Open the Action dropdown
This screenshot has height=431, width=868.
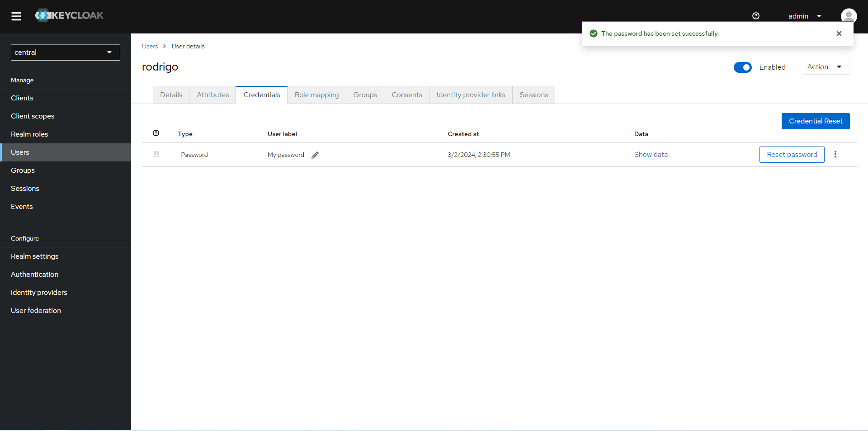pos(826,67)
